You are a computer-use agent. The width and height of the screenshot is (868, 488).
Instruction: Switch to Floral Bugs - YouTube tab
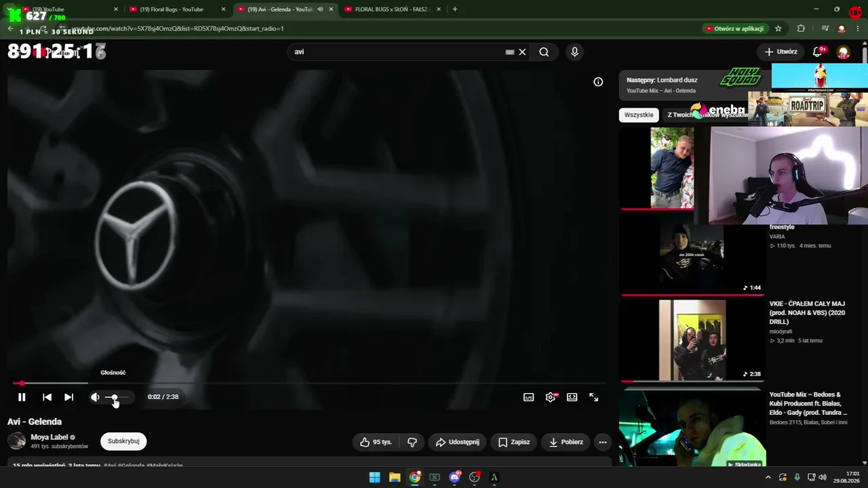pos(171,9)
